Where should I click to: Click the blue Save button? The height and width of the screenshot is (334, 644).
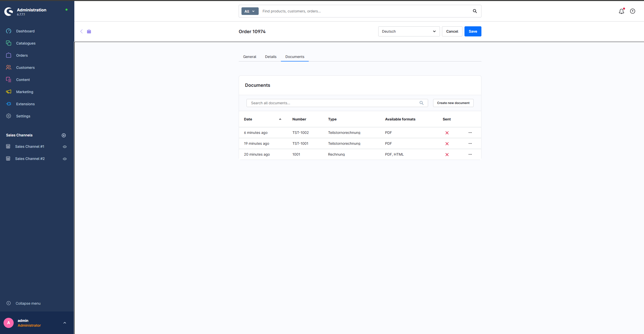(473, 31)
